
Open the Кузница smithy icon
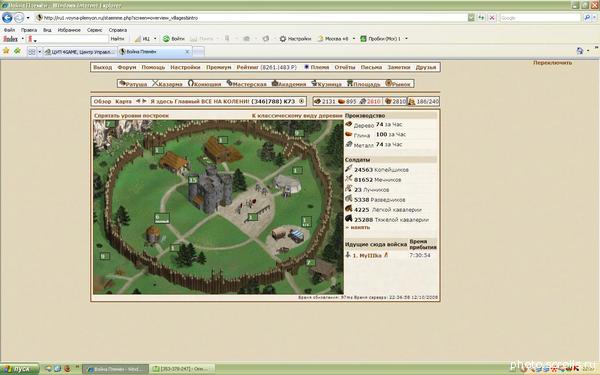tap(314, 83)
